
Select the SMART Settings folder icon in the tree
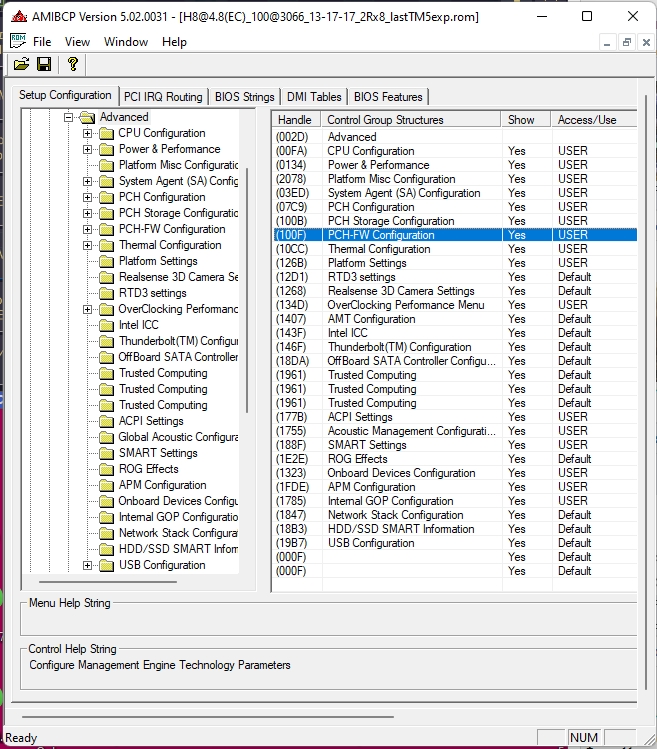pyautogui.click(x=106, y=453)
